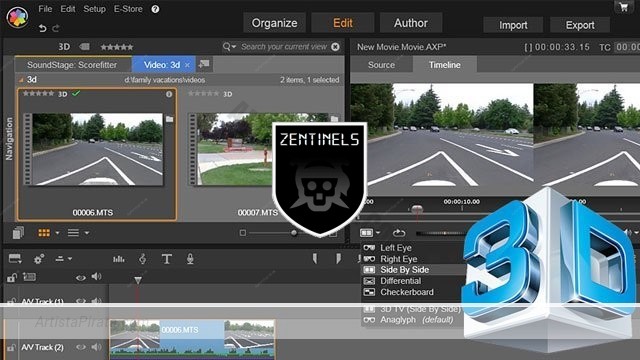
Task: Switch to the Author tab
Action: click(411, 23)
